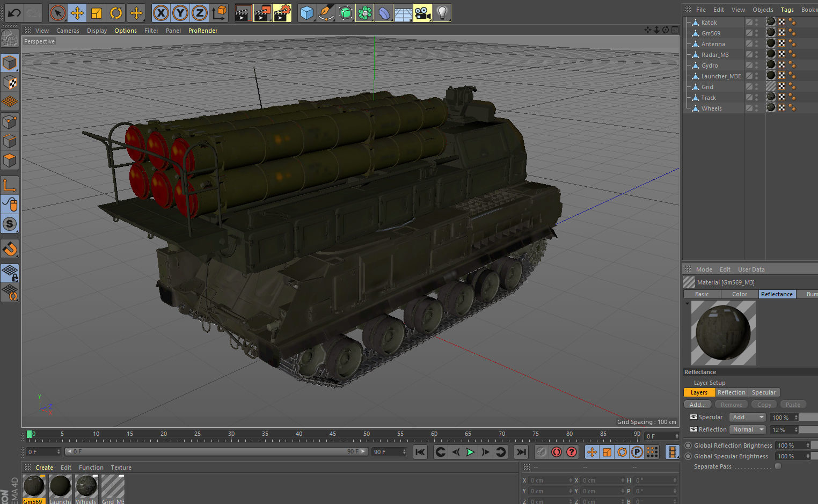Toggle the Specular layer eye icon
This screenshot has height=504, width=818.
coord(693,417)
